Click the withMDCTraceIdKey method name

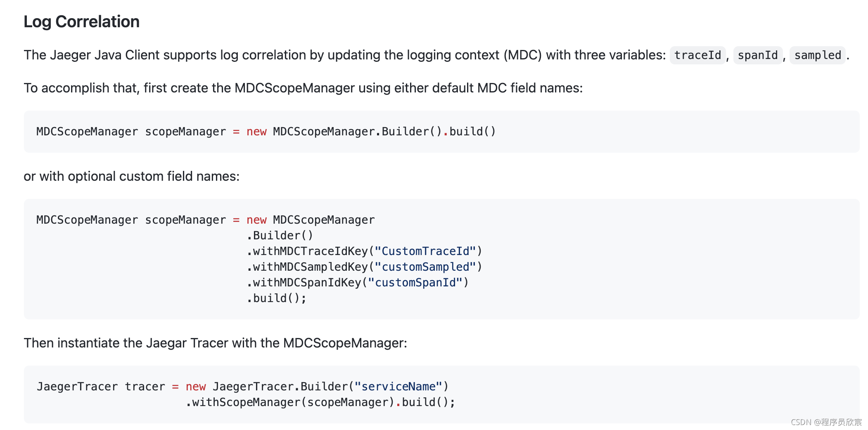click(x=310, y=251)
